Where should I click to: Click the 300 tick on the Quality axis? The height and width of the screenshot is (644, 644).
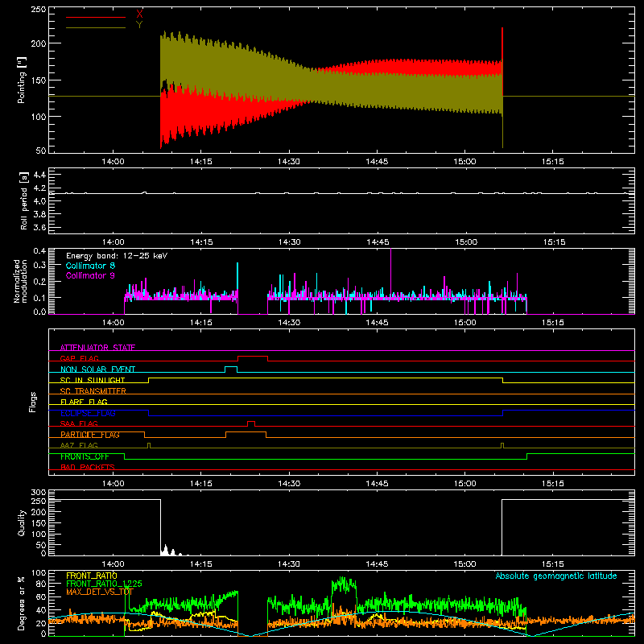tap(39, 492)
